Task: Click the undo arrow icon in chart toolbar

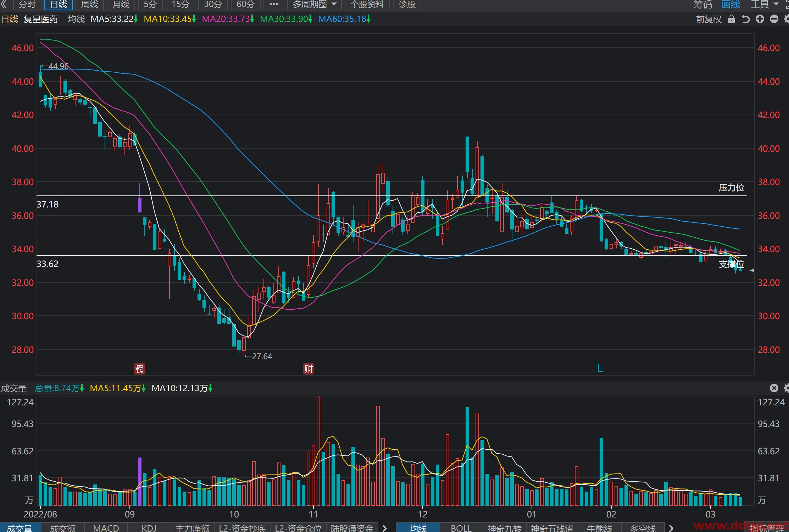Action: click(x=746, y=19)
